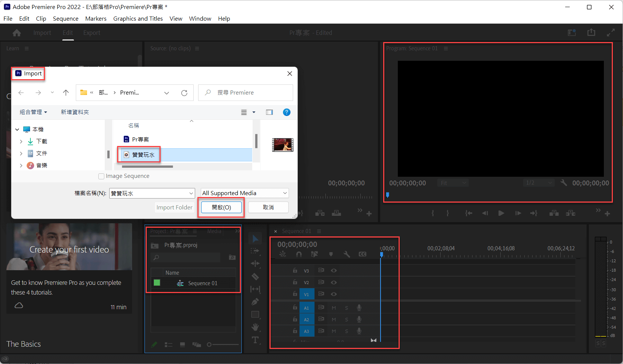Open the Graphics and Titles menu
The image size is (623, 364).
[x=138, y=18]
